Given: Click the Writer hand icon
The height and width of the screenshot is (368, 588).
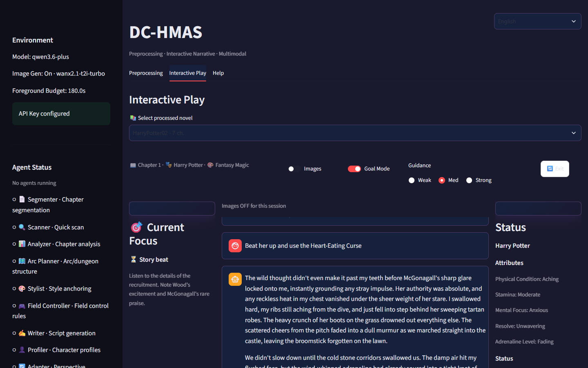Looking at the screenshot, I should click(22, 333).
